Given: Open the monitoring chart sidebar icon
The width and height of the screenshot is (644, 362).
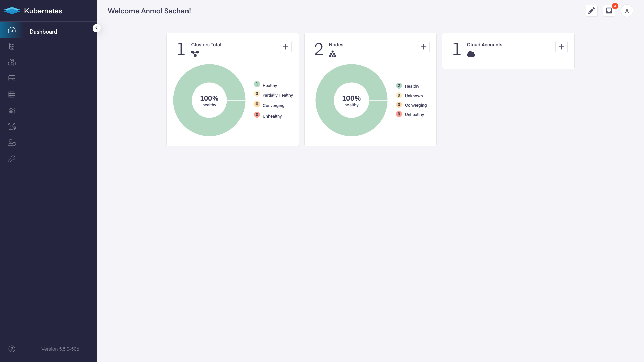Looking at the screenshot, I should [x=12, y=111].
